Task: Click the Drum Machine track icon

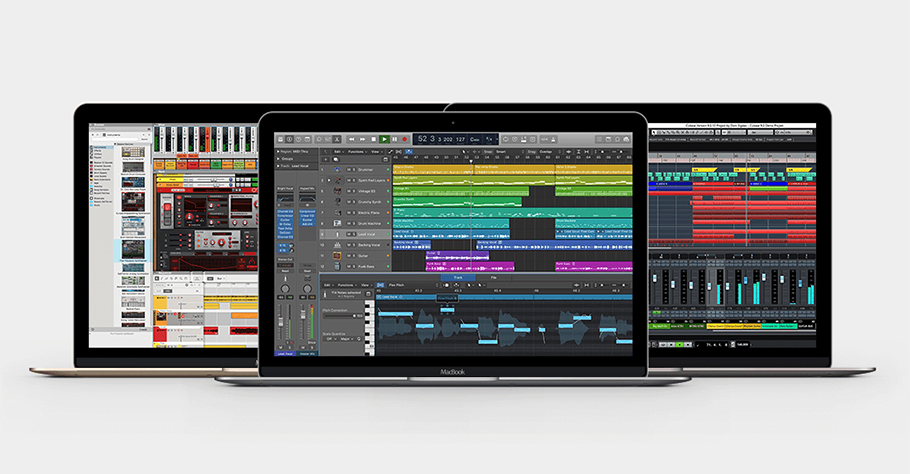Action: pos(337,223)
